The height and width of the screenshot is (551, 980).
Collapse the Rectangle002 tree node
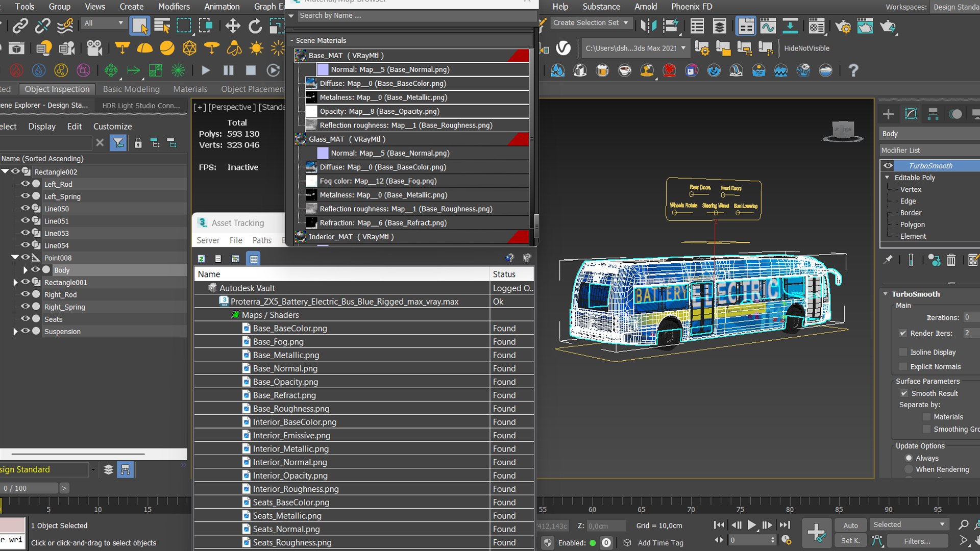tap(5, 171)
